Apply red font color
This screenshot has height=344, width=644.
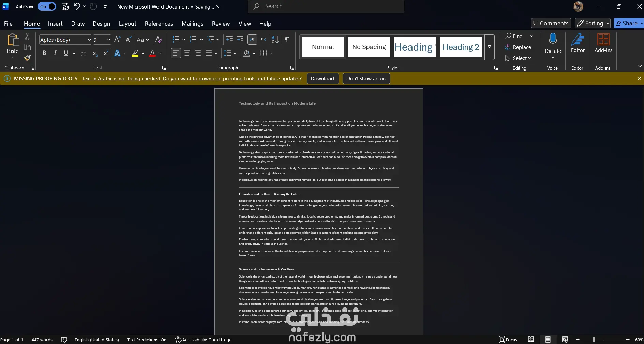pyautogui.click(x=152, y=53)
